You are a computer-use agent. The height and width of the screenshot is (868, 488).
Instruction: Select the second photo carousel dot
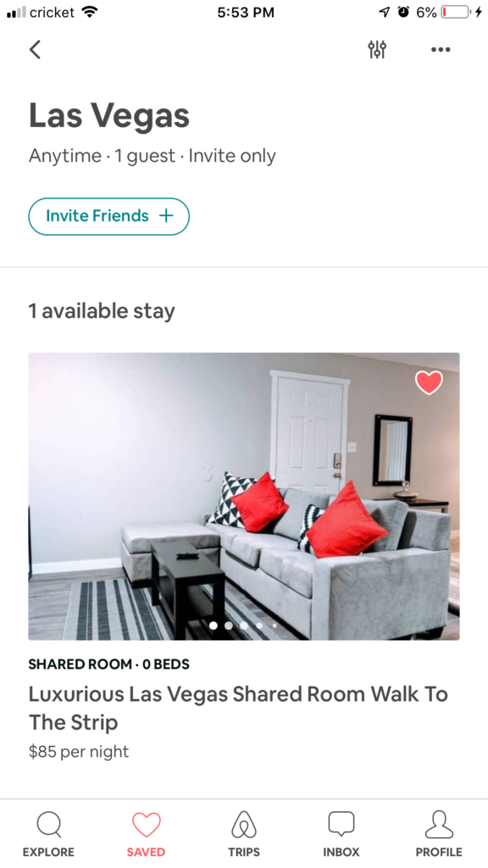[x=229, y=626]
